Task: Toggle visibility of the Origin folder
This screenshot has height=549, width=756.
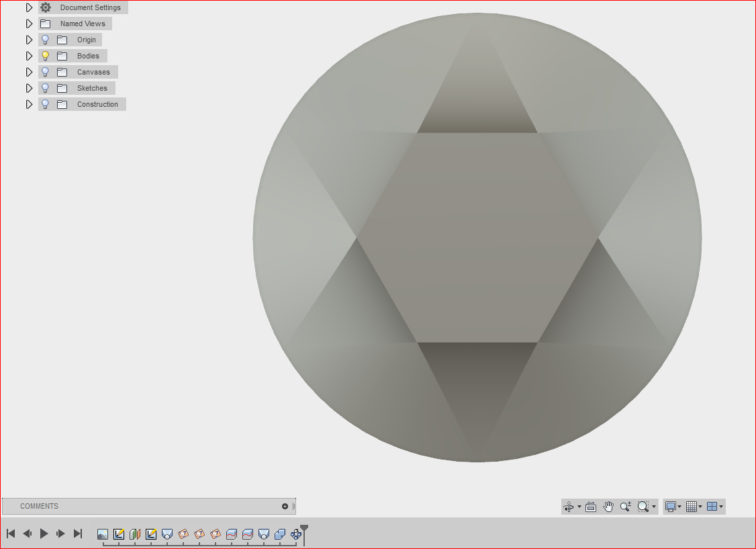Action: 46,40
